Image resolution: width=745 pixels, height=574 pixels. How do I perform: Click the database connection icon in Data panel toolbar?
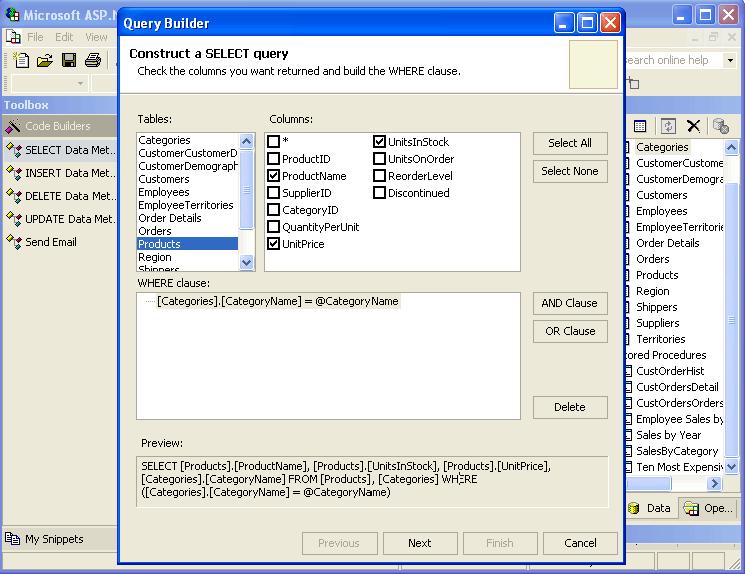721,126
